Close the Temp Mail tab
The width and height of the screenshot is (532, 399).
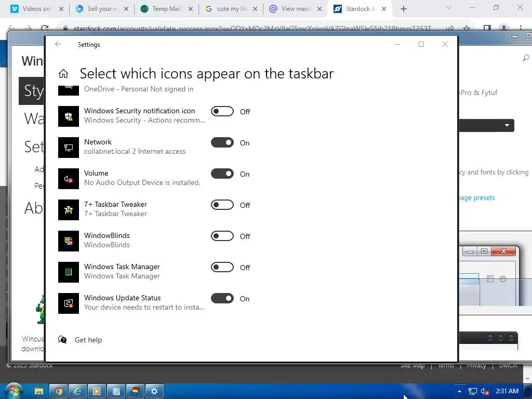coord(191,9)
